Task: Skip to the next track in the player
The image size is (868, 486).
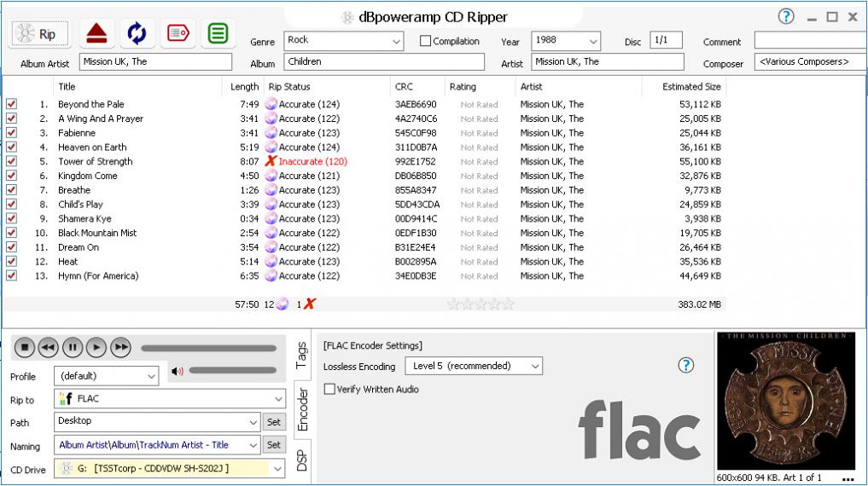Action: pyautogui.click(x=121, y=347)
